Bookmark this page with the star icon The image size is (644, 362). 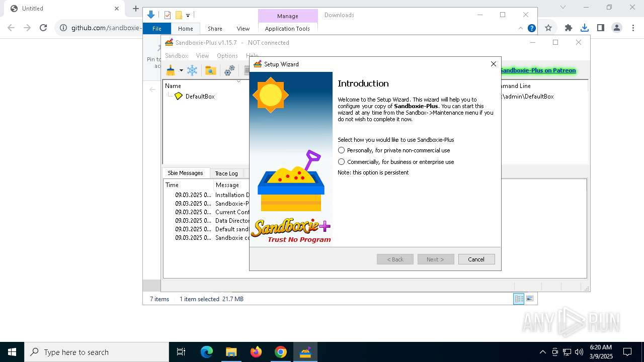pos(548,28)
